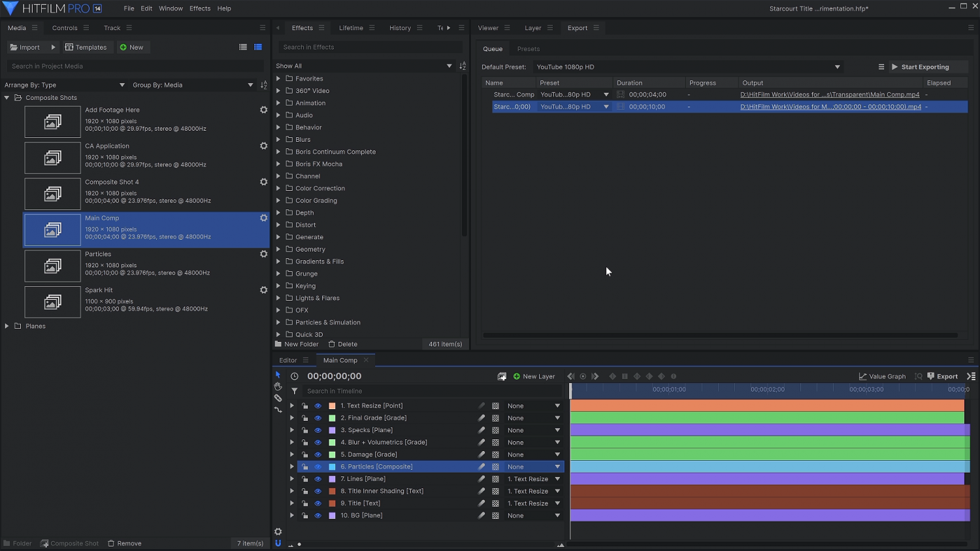Click the timeline snapping magnet icon
The image size is (980, 551).
(x=278, y=543)
